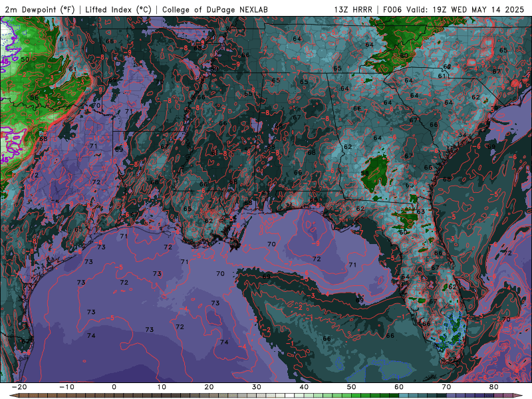Click the "13Z HRRR" model run label
Screen dimensions: 532x399
[x=353, y=10]
